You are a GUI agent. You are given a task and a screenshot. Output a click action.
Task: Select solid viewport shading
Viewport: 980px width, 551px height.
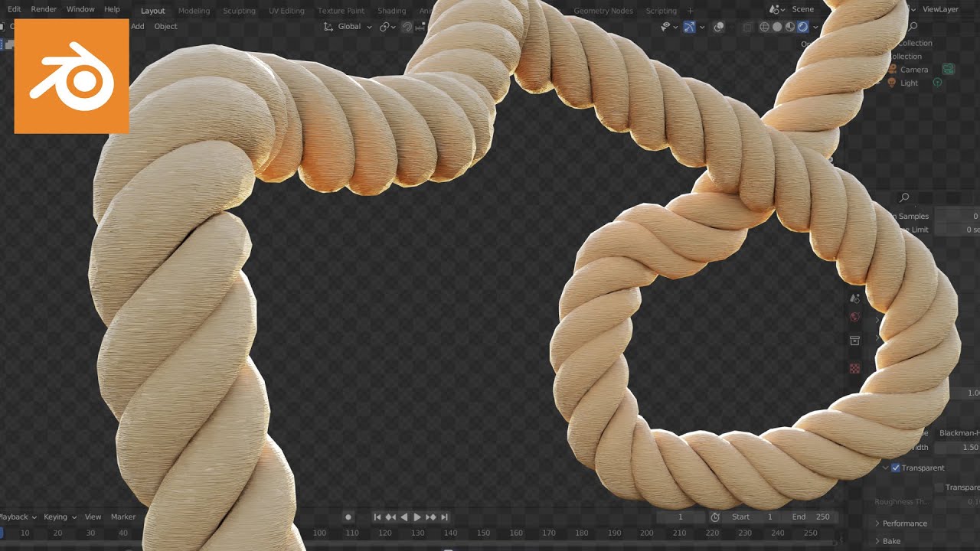776,27
